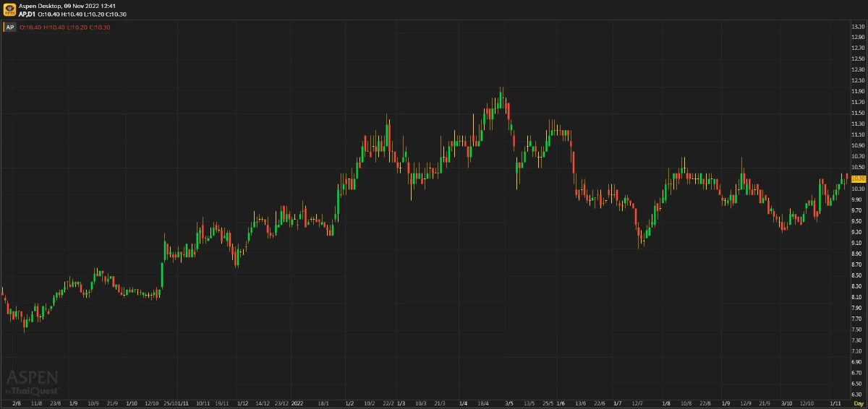Click the 1/7 date axis label
The width and height of the screenshot is (868, 409).
(x=618, y=403)
